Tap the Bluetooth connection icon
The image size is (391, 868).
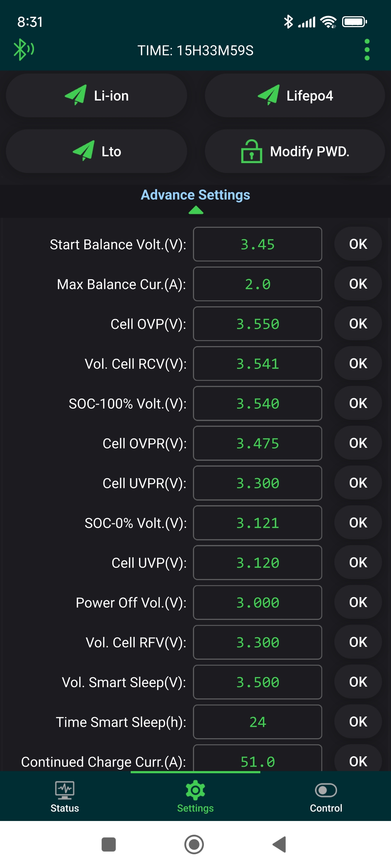23,50
